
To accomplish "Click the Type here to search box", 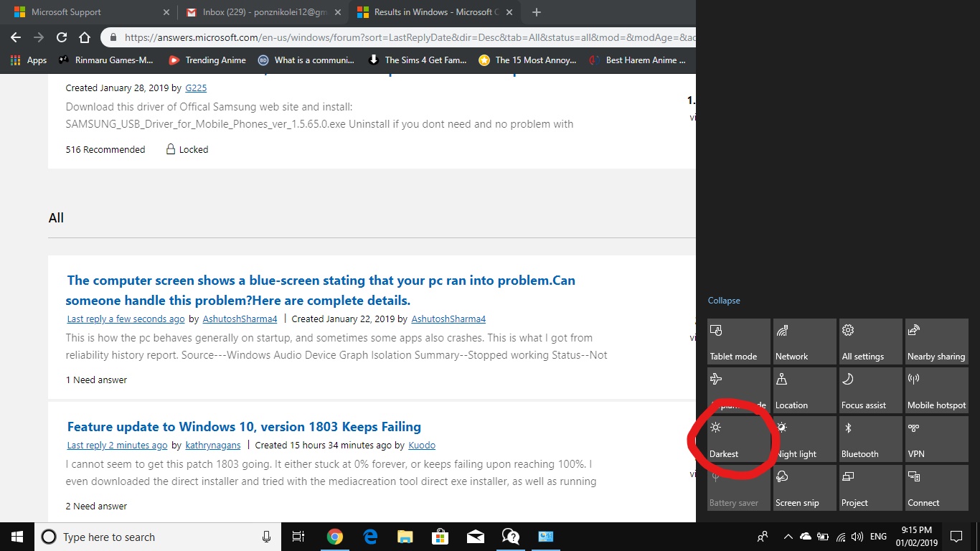I will 157,537.
